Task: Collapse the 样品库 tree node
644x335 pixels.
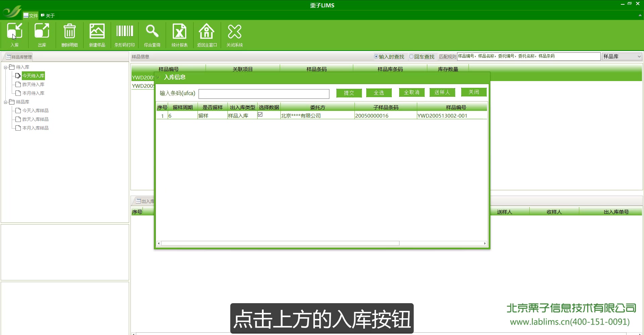Action: click(5, 102)
